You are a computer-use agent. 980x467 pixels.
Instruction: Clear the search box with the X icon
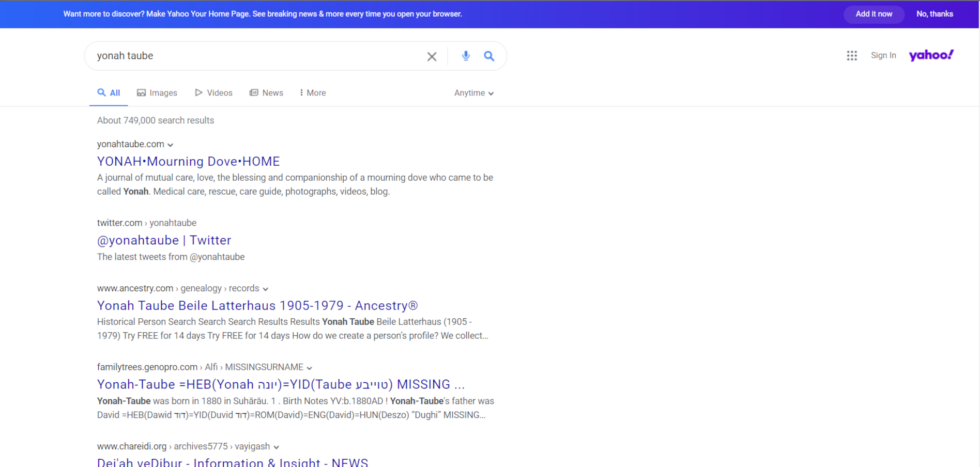tap(432, 56)
